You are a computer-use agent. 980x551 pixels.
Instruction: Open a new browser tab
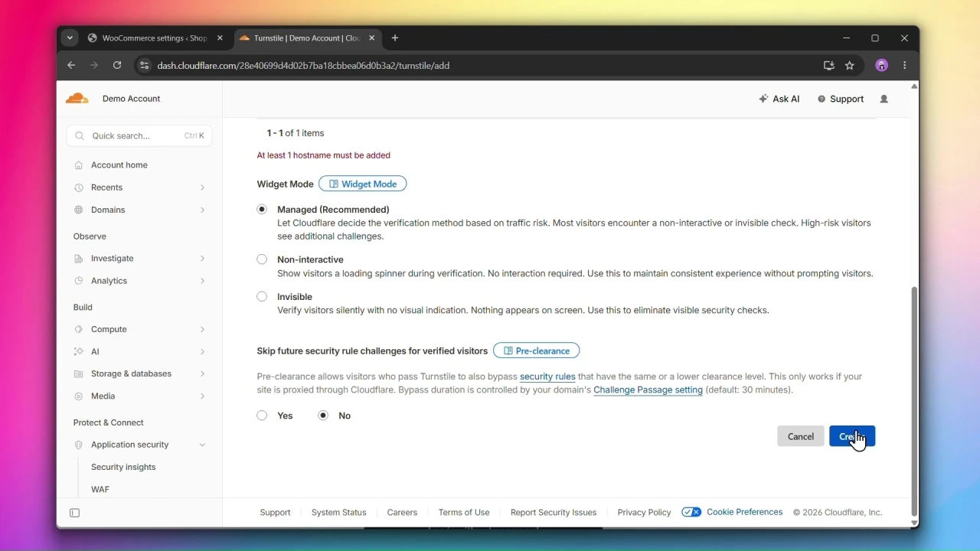click(x=395, y=37)
